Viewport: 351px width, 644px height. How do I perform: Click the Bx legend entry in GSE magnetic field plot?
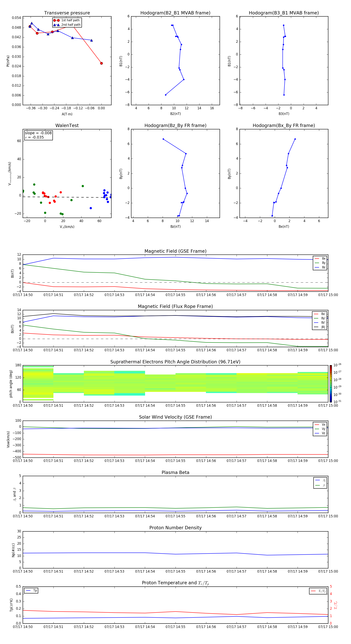pyautogui.click(x=320, y=259)
